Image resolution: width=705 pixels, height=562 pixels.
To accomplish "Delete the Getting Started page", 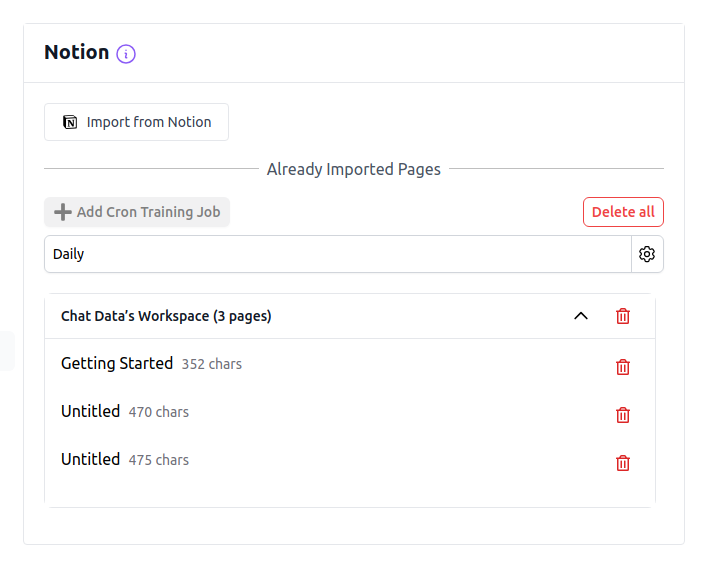I will click(623, 367).
